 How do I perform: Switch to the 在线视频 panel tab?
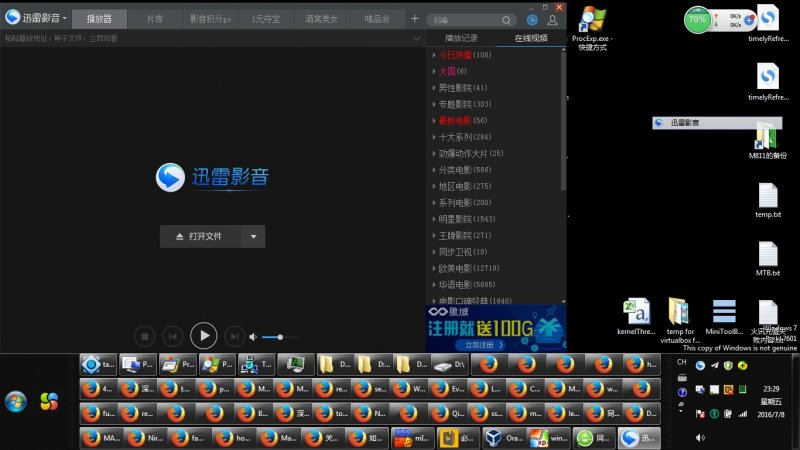point(531,38)
